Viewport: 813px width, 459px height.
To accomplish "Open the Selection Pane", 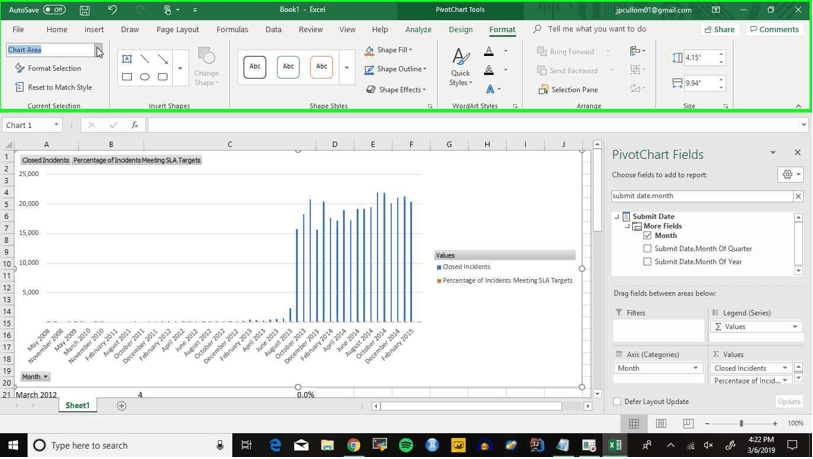I will (x=568, y=89).
